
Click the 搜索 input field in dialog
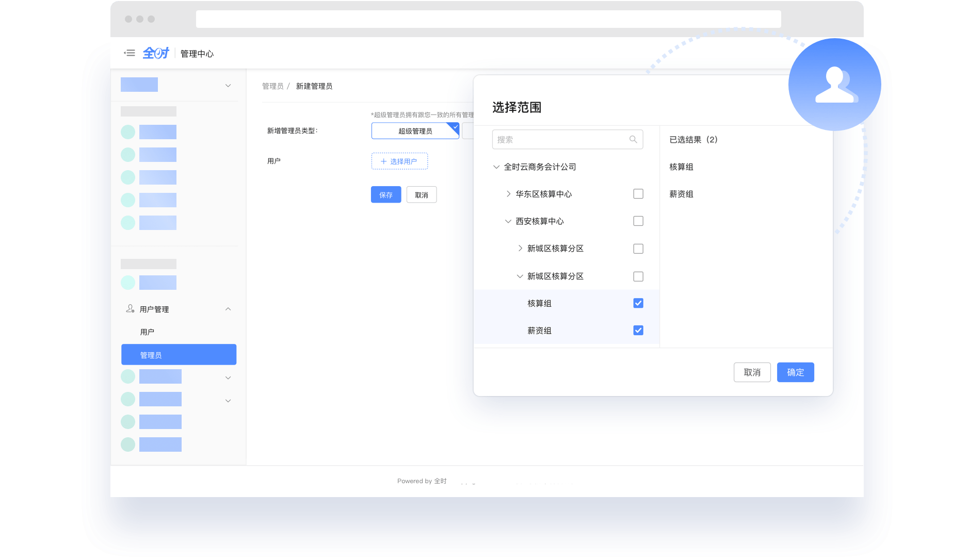568,139
